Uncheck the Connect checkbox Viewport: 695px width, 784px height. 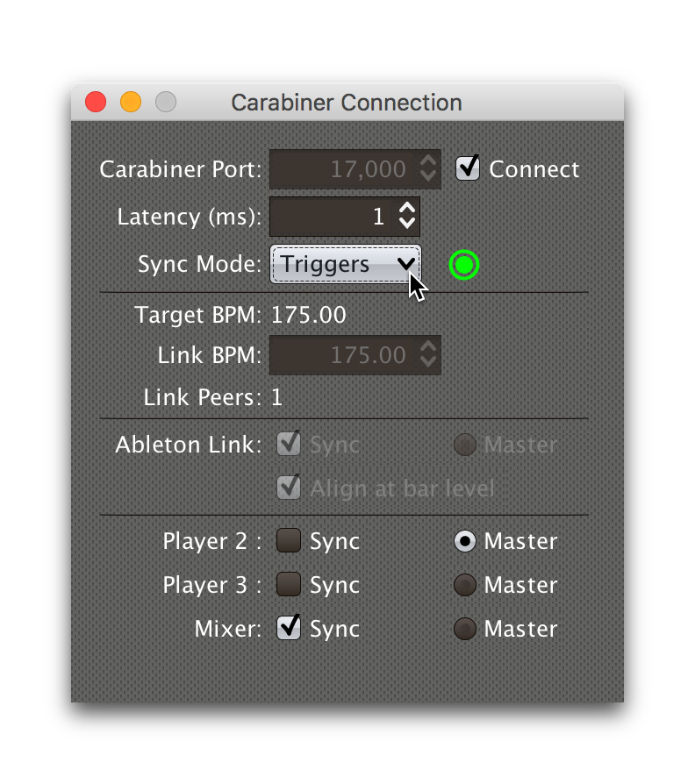click(467, 168)
